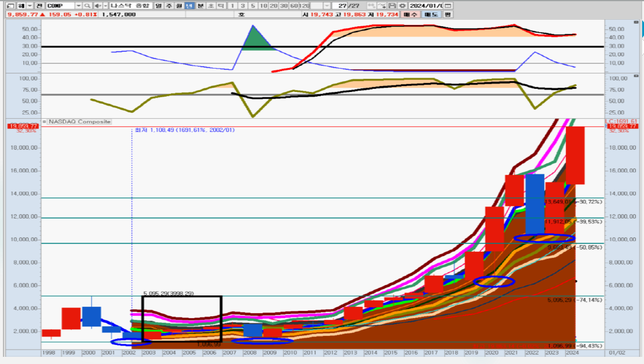Select 초 (second) chart period
Screen dimensions: 644x364
pyautogui.click(x=210, y=6)
